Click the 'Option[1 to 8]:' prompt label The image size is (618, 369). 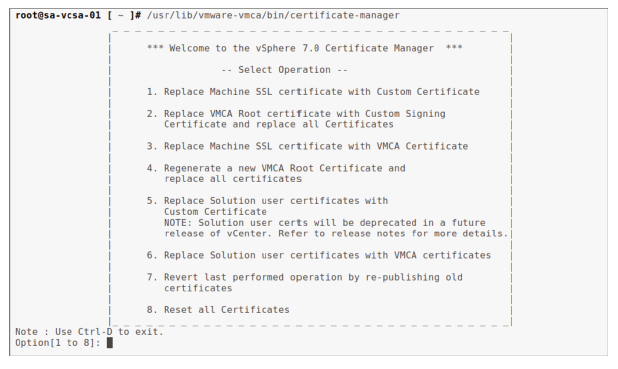coord(58,343)
